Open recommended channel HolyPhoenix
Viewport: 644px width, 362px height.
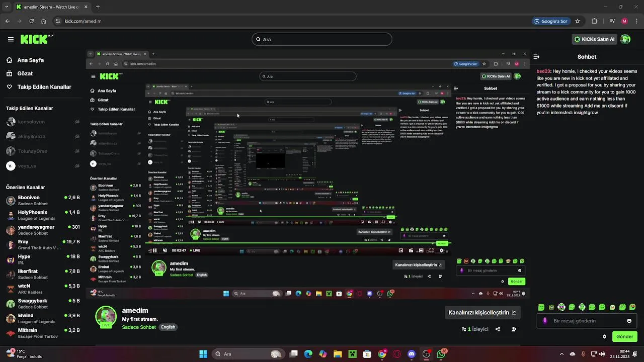43,215
